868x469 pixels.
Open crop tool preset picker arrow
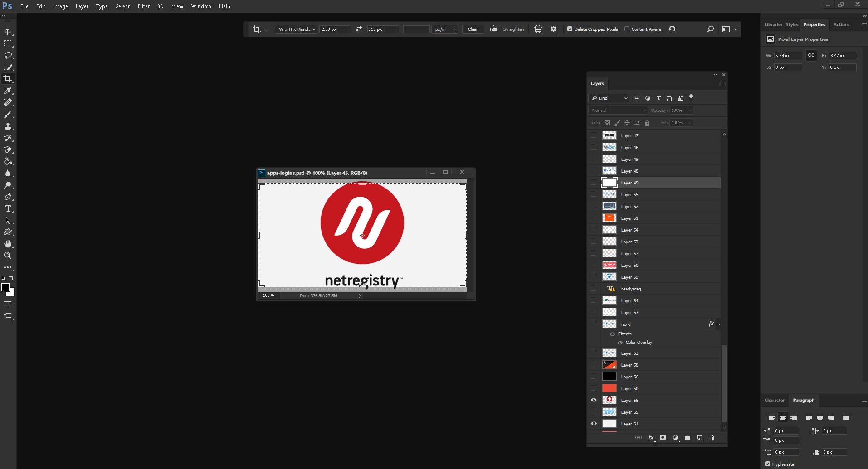point(266,29)
